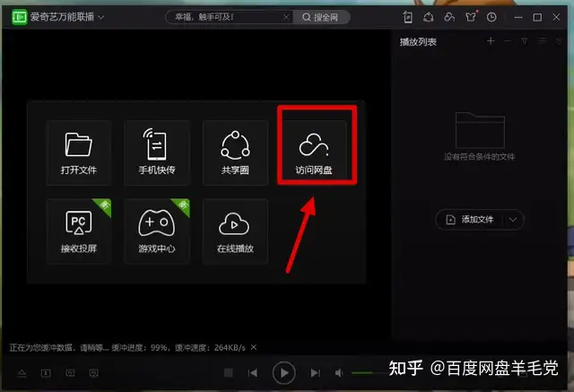Stop playback with the square button
The image size is (574, 392).
229,373
